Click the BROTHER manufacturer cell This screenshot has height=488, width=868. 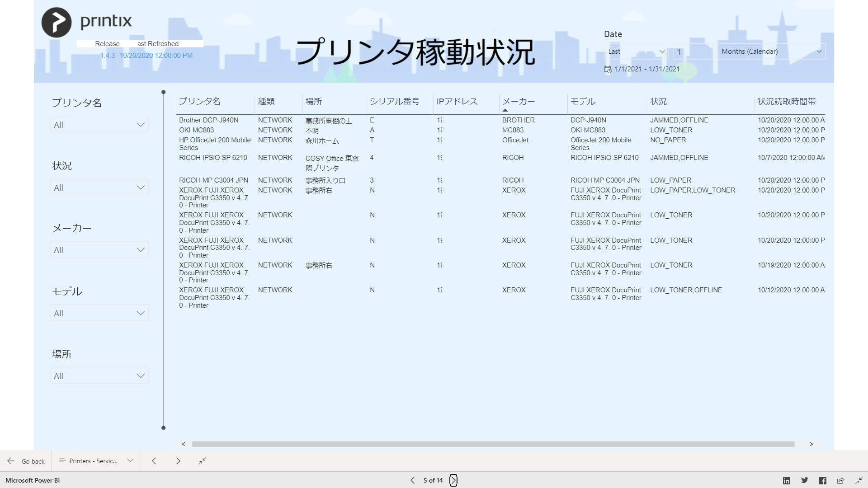[518, 120]
